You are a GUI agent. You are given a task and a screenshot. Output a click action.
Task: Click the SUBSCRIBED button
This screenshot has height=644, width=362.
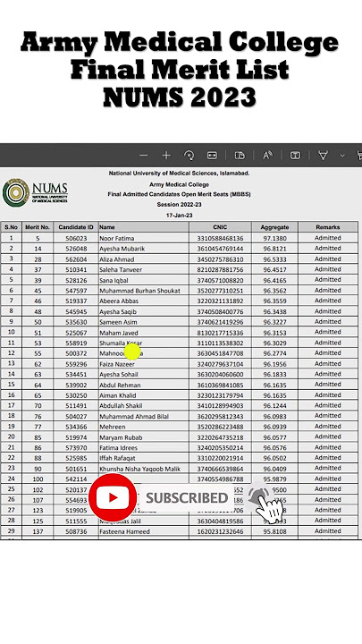pyautogui.click(x=187, y=498)
